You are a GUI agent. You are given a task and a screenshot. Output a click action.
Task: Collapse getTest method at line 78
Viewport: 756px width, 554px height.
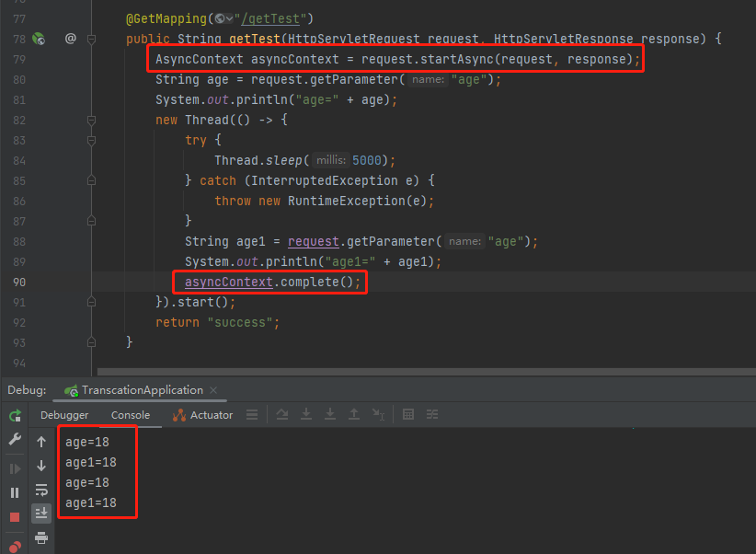(x=91, y=39)
